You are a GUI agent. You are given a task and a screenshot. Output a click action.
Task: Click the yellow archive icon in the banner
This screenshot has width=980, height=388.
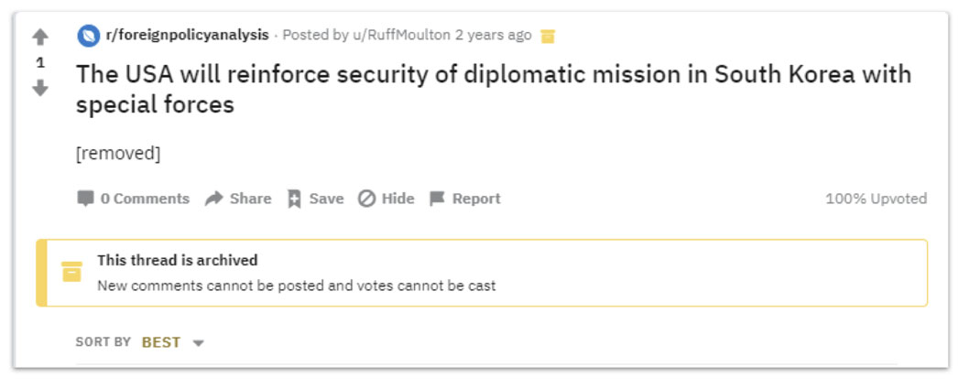tap(71, 272)
